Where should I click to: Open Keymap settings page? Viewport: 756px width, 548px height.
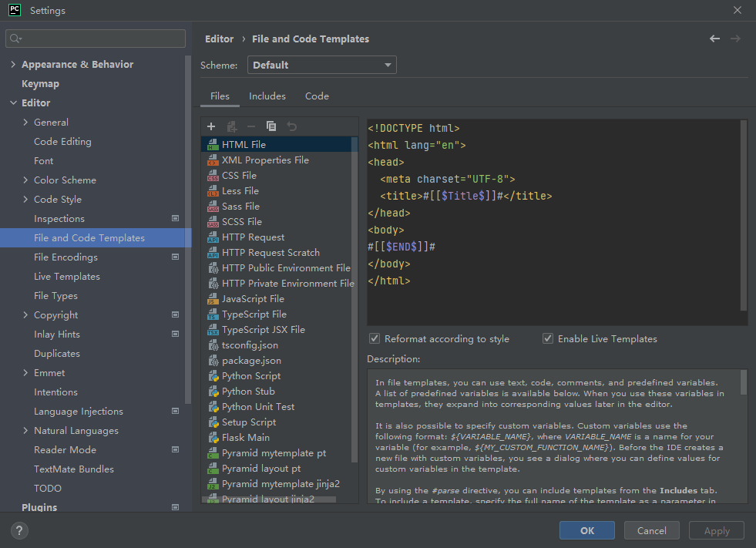pyautogui.click(x=41, y=83)
